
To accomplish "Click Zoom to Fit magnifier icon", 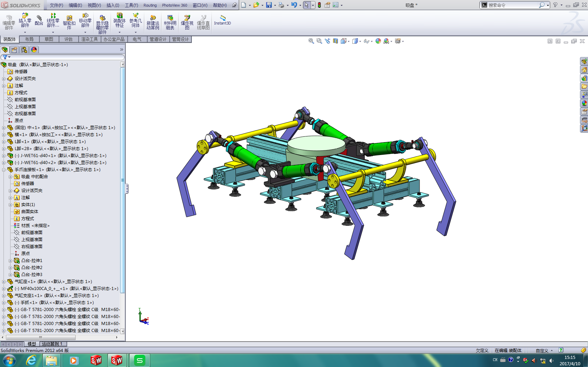I will 311,41.
